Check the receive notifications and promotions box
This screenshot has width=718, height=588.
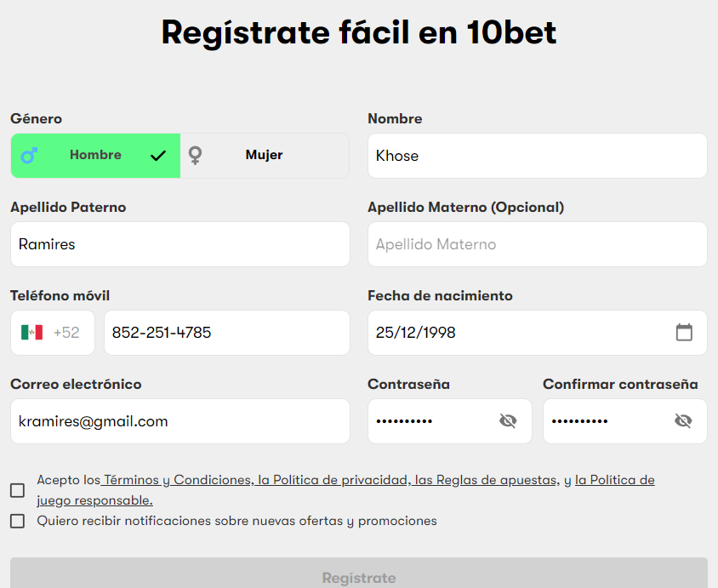pos(17,521)
